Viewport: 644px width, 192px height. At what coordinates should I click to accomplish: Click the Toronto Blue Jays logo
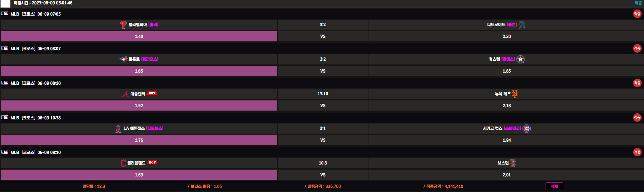[124, 59]
